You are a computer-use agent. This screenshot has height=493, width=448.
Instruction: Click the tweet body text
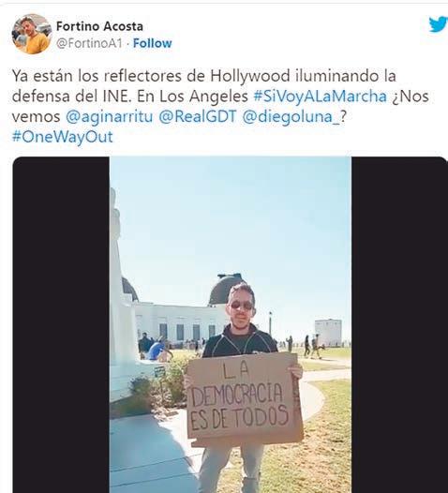220,107
